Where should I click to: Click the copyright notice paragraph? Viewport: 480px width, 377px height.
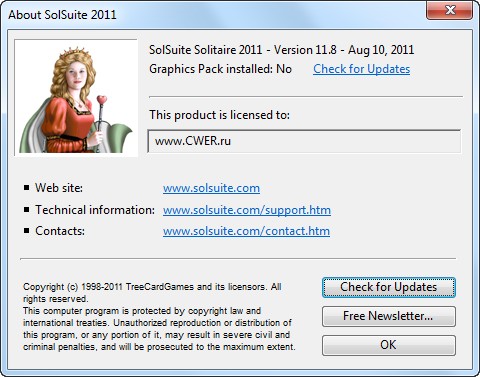point(159,317)
